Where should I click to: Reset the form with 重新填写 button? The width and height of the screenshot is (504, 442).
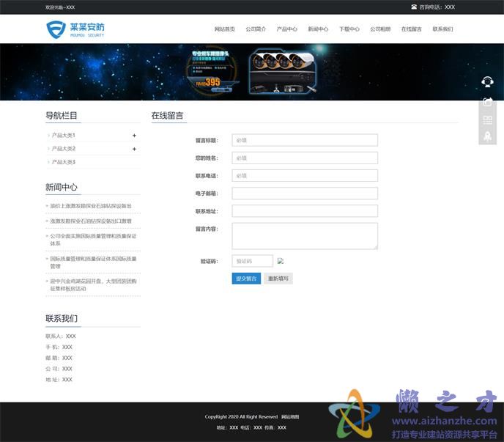(x=278, y=279)
